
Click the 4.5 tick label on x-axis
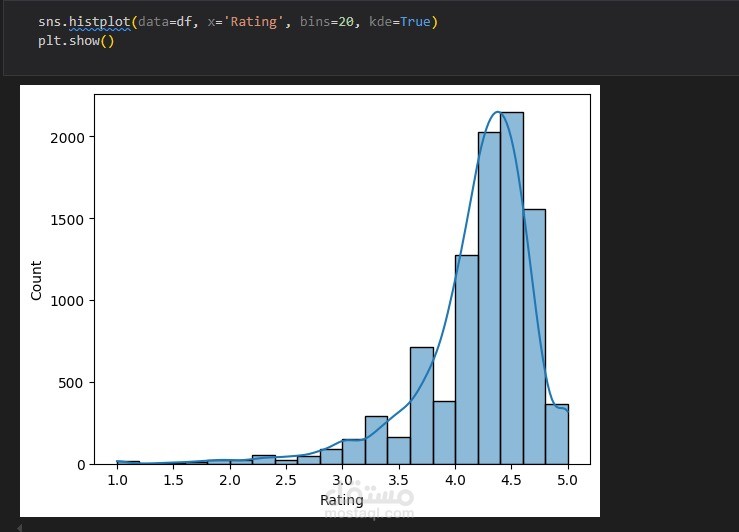tap(511, 480)
